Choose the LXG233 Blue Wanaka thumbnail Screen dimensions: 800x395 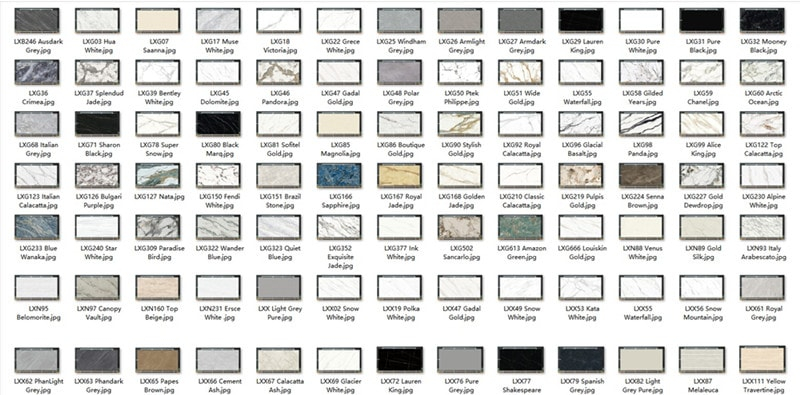[37, 227]
